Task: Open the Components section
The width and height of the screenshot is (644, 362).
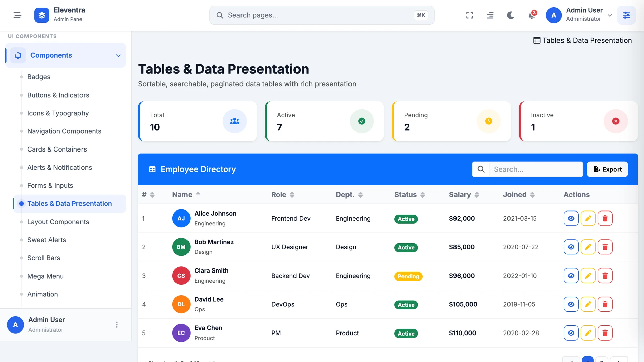Action: pyautogui.click(x=66, y=55)
